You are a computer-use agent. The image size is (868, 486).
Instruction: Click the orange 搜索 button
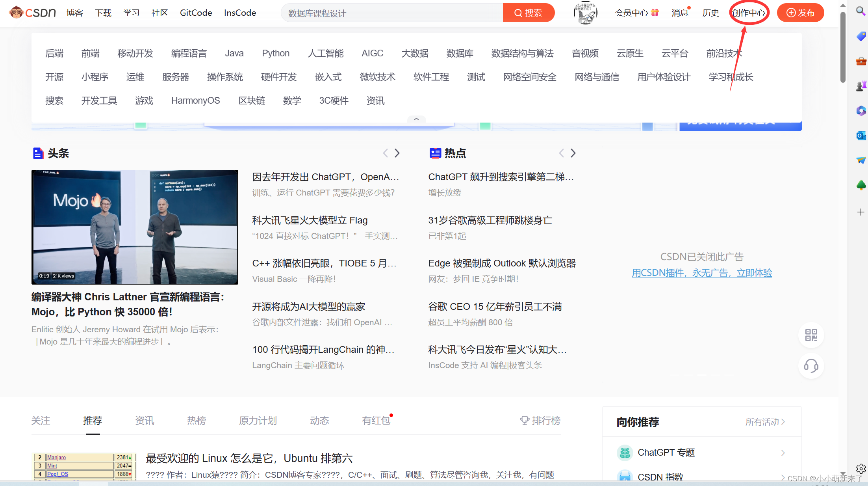click(x=529, y=13)
